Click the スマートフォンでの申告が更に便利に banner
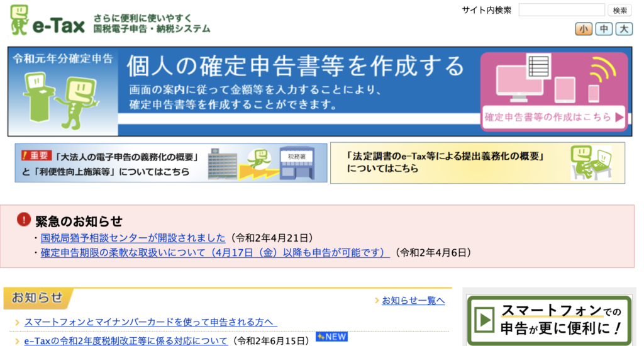Image resolution: width=644 pixels, height=346 pixels. pyautogui.click(x=549, y=320)
